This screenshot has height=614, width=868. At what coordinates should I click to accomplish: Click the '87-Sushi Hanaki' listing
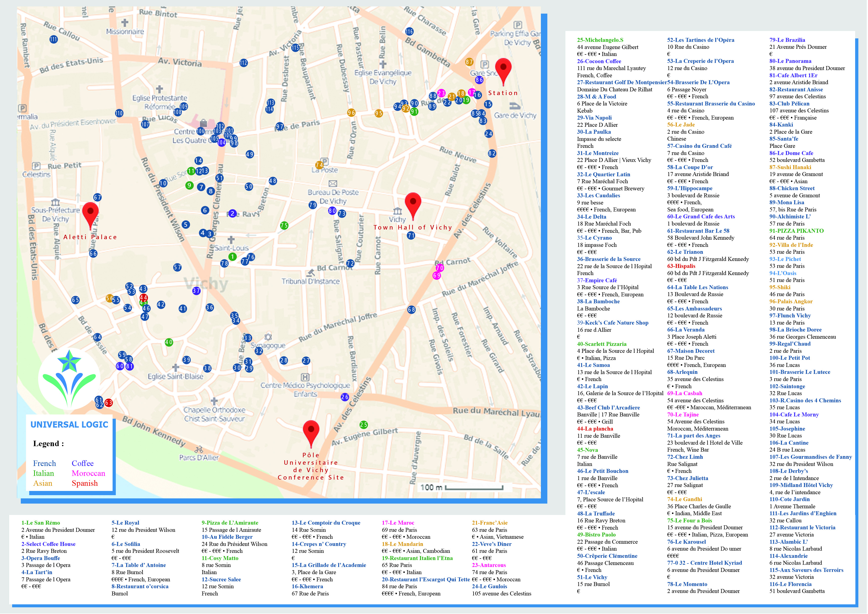coord(790,167)
